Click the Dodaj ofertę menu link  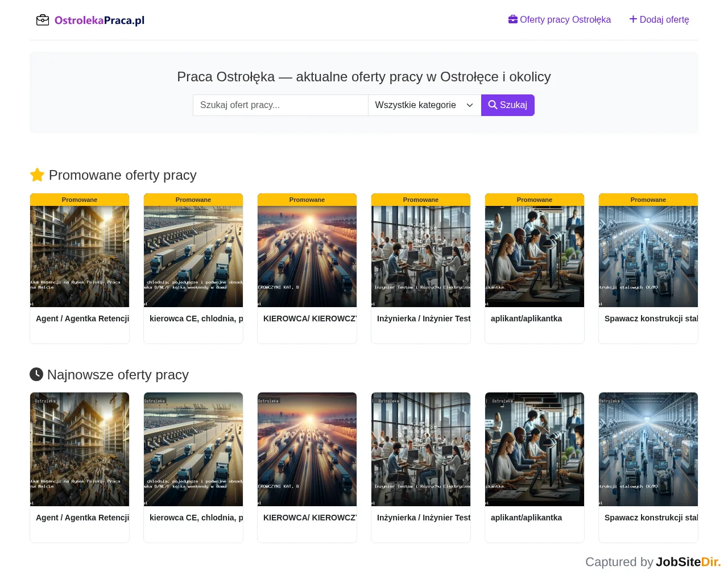[x=659, y=19]
